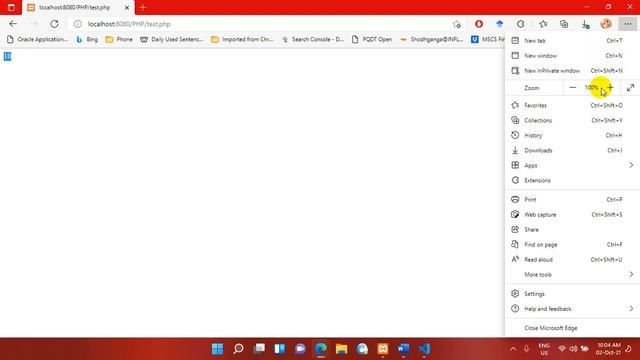This screenshot has height=360, width=640.
Task: Select the localhost:8080/PHP/test.php tab
Action: coord(78,7)
